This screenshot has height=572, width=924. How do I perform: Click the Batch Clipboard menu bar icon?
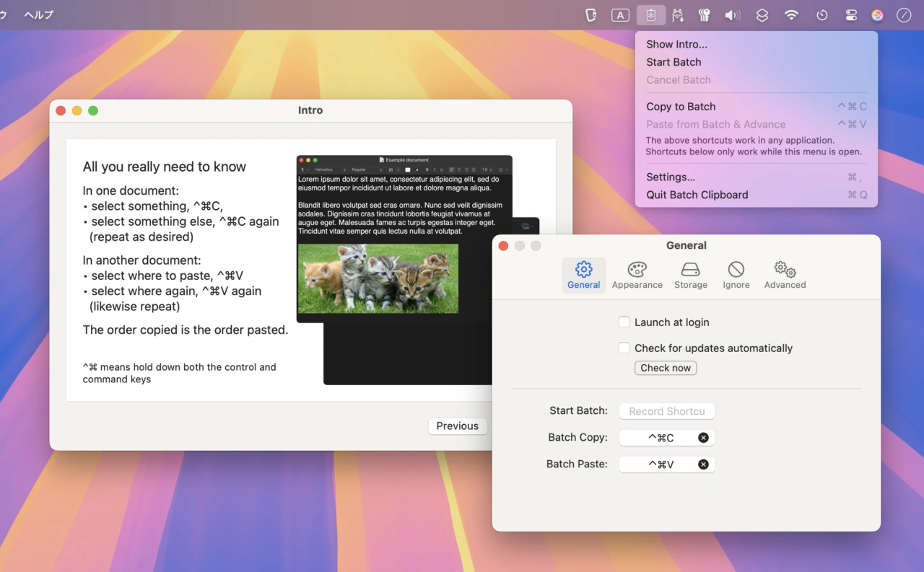click(650, 15)
